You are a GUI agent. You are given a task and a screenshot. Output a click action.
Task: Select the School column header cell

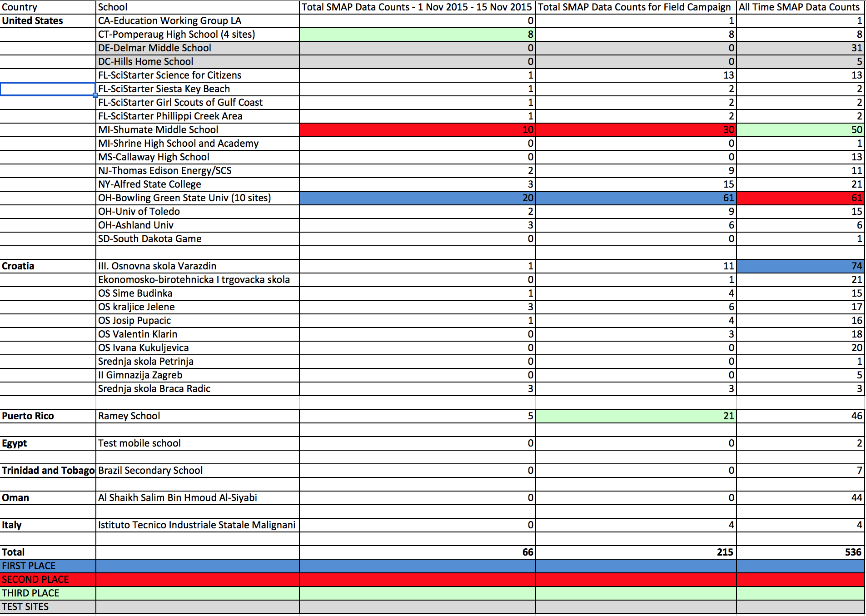(x=198, y=7)
